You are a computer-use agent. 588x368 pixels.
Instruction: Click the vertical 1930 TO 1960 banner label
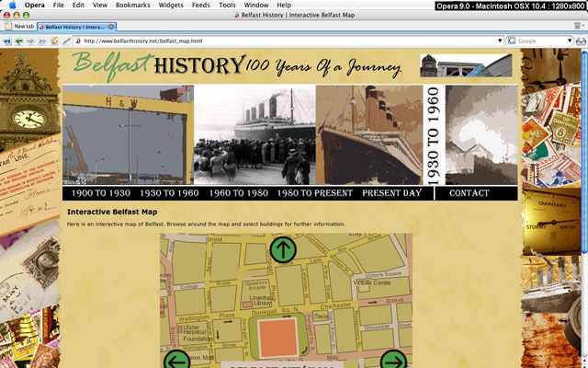[x=434, y=135]
